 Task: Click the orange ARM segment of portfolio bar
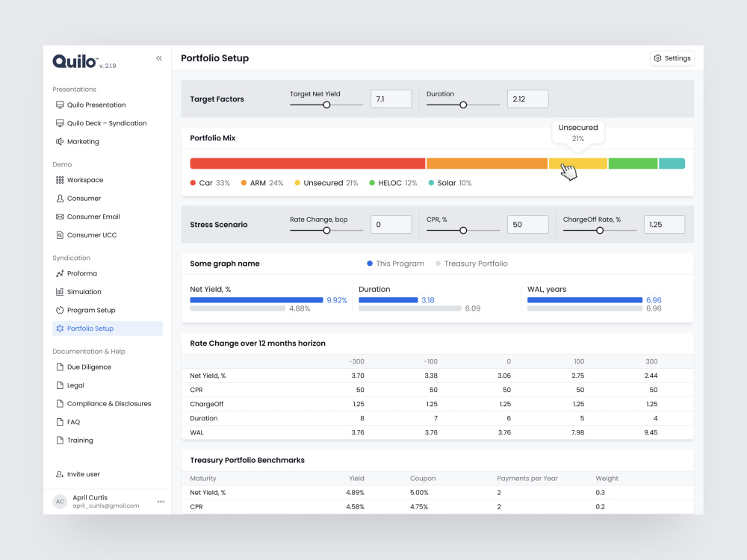point(487,164)
